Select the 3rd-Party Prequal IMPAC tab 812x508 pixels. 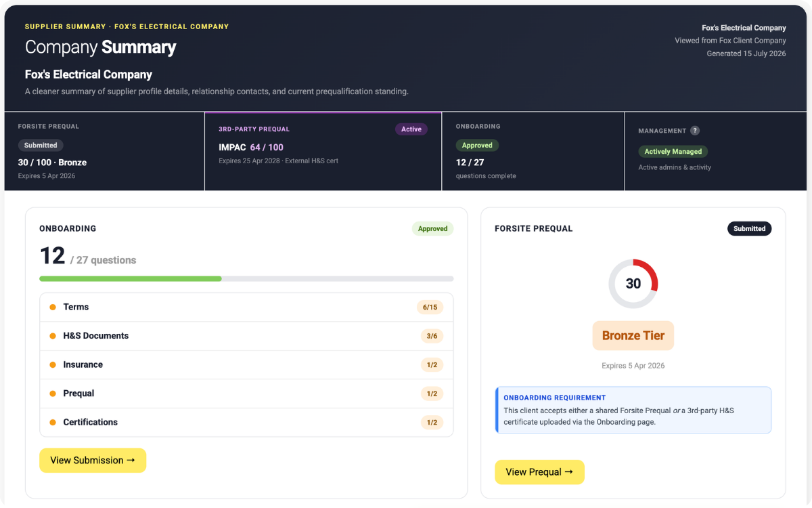(x=323, y=151)
